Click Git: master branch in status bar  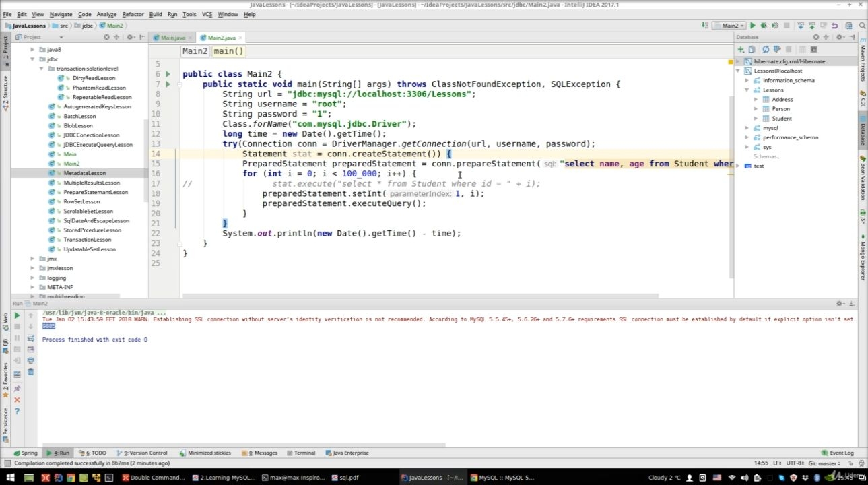point(824,463)
